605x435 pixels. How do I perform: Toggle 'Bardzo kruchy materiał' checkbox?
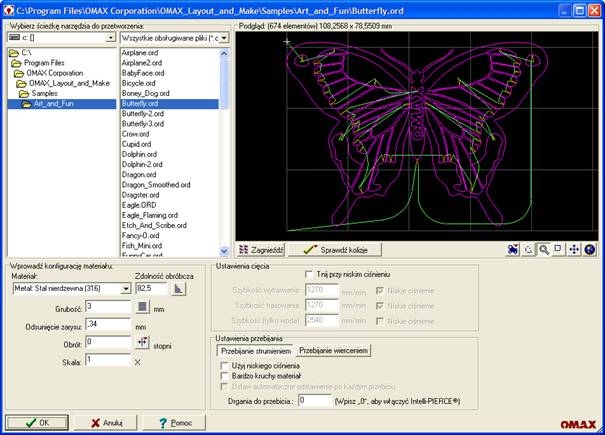[223, 378]
